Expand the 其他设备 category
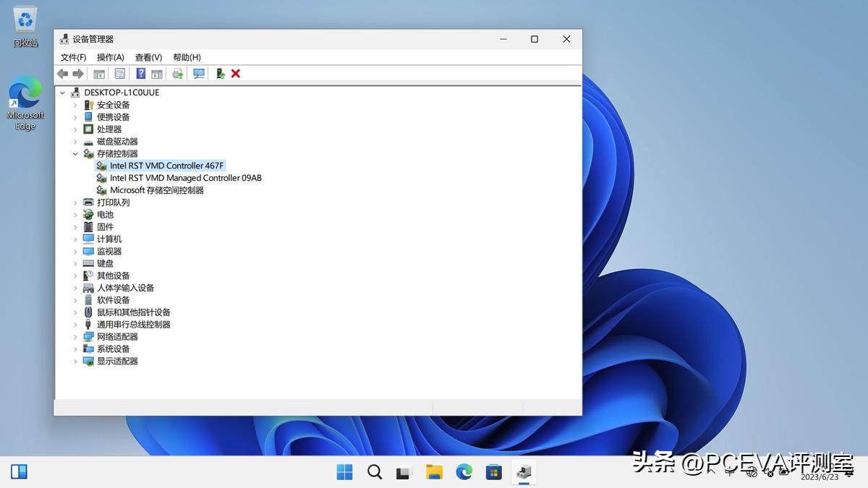The height and width of the screenshot is (488, 868). click(x=75, y=275)
